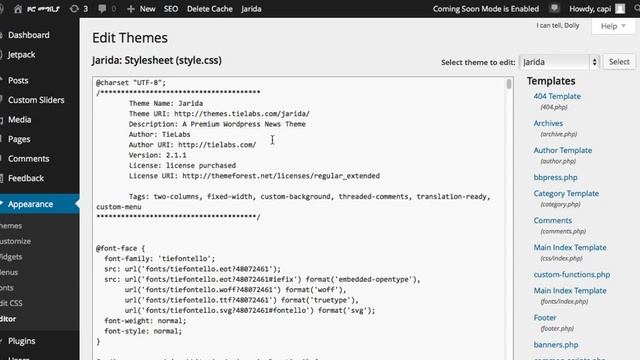Open the Author Template file
The width and height of the screenshot is (640, 360).
click(562, 150)
